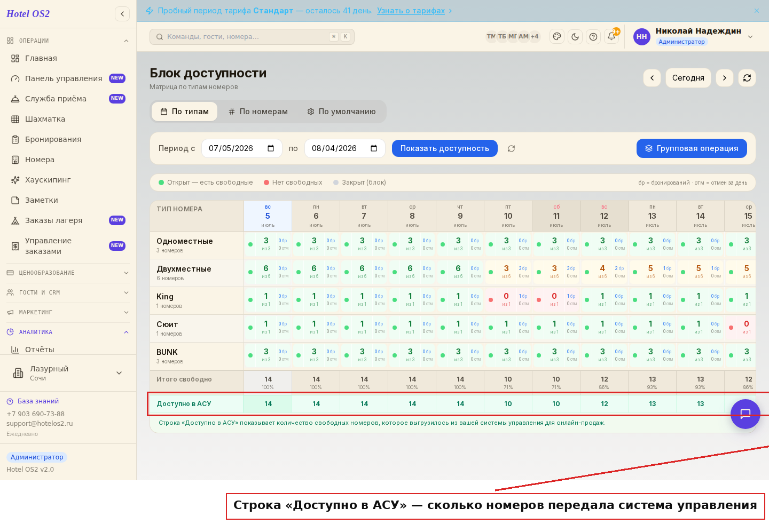Screen dimensions: 769x532
Task: Expand the Ценообразование section
Action: click(x=68, y=273)
